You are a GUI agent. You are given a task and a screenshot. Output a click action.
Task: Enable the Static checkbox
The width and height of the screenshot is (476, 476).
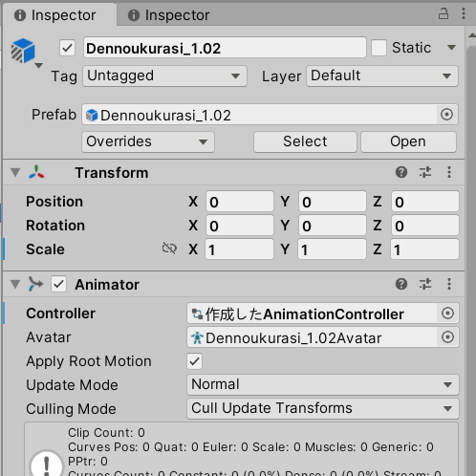tap(379, 48)
